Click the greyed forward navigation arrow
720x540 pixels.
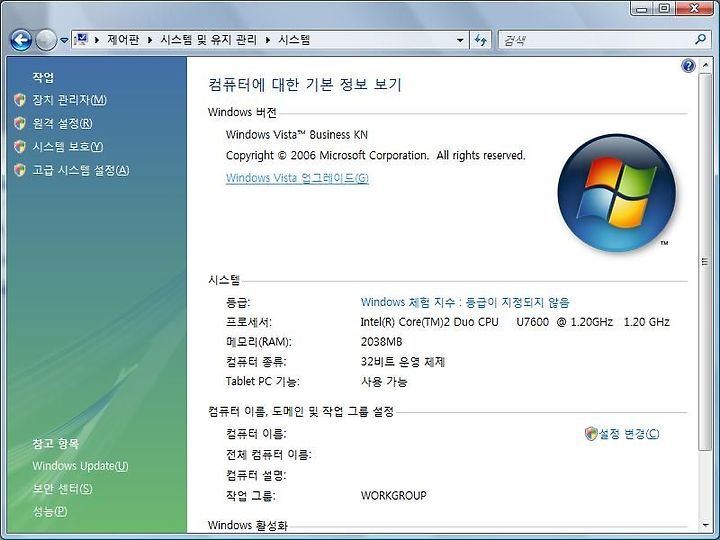coord(45,40)
